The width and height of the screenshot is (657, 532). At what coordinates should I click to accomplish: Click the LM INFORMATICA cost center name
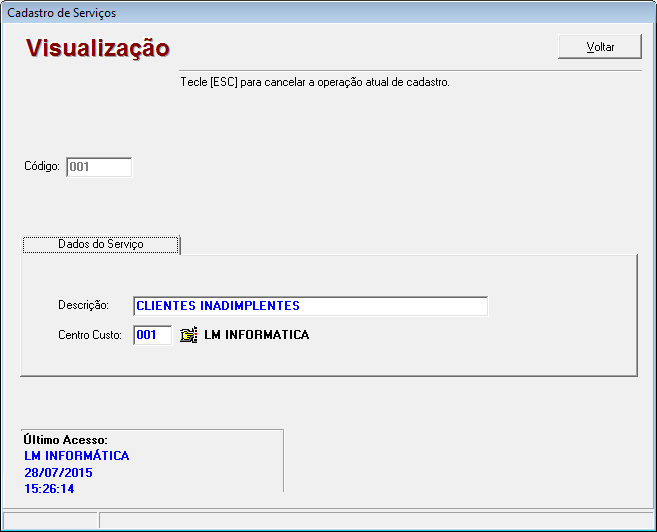(257, 335)
